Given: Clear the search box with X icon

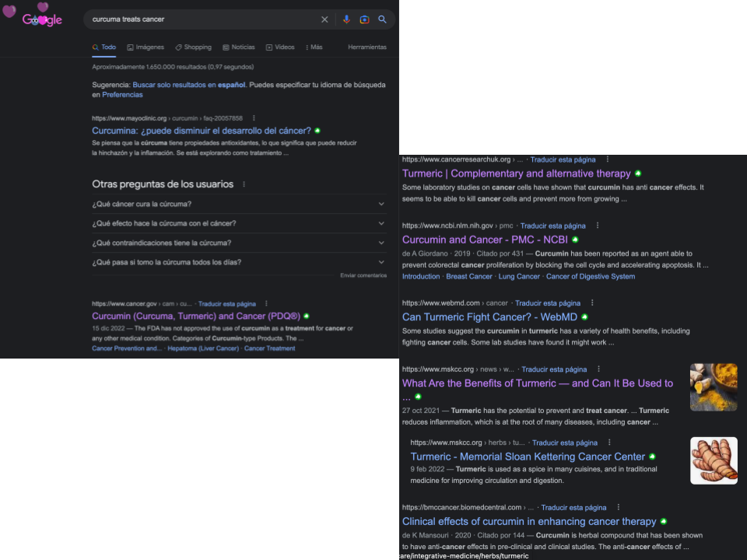Looking at the screenshot, I should tap(324, 19).
